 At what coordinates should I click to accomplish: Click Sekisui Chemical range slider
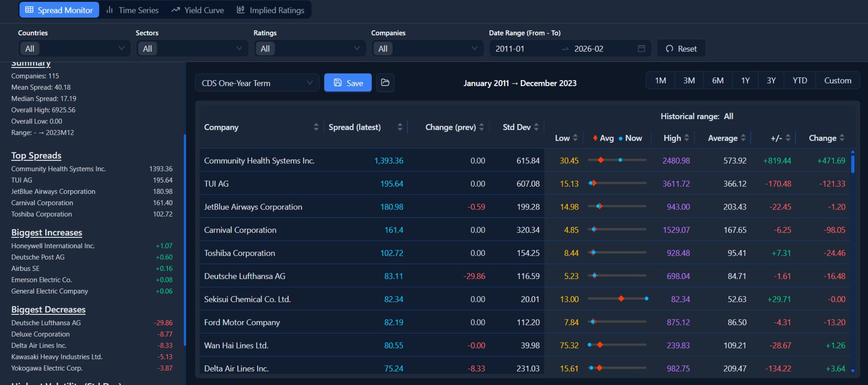tap(617, 299)
